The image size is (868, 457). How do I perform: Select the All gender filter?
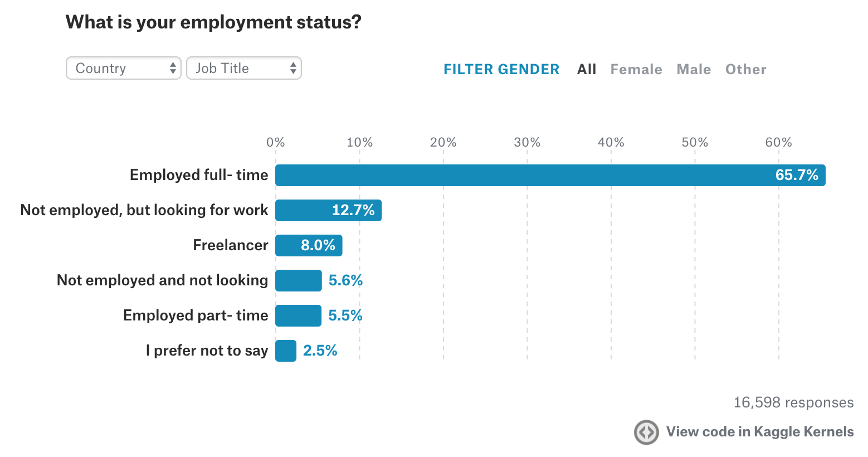pyautogui.click(x=587, y=70)
